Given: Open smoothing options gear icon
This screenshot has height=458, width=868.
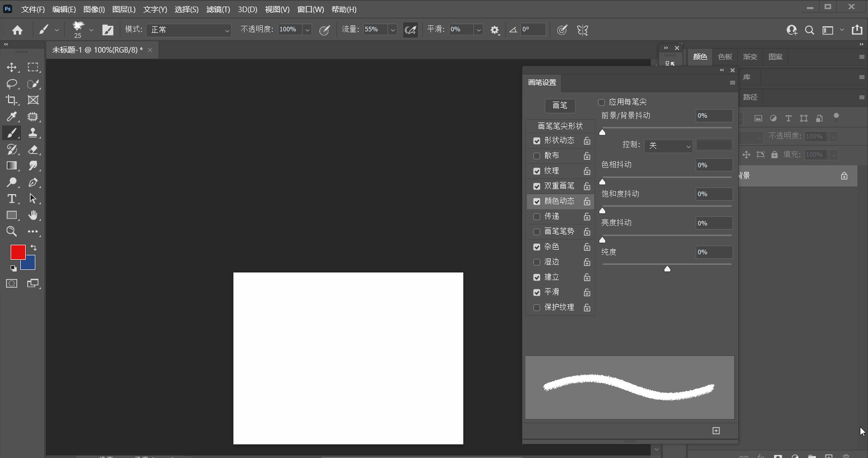Looking at the screenshot, I should 495,30.
